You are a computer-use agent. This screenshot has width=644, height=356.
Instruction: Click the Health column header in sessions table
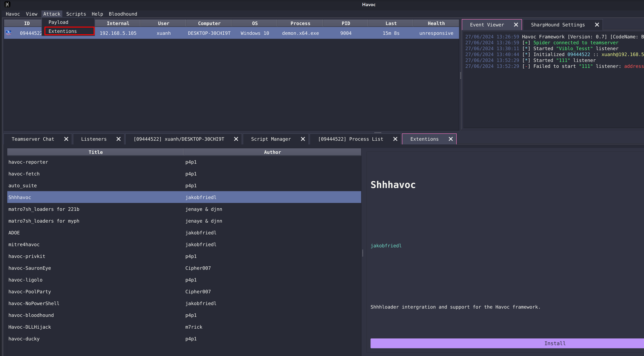pos(436,23)
